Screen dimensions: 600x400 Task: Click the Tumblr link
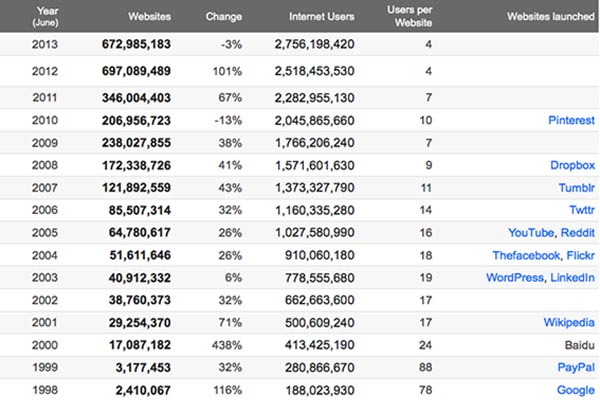click(577, 188)
